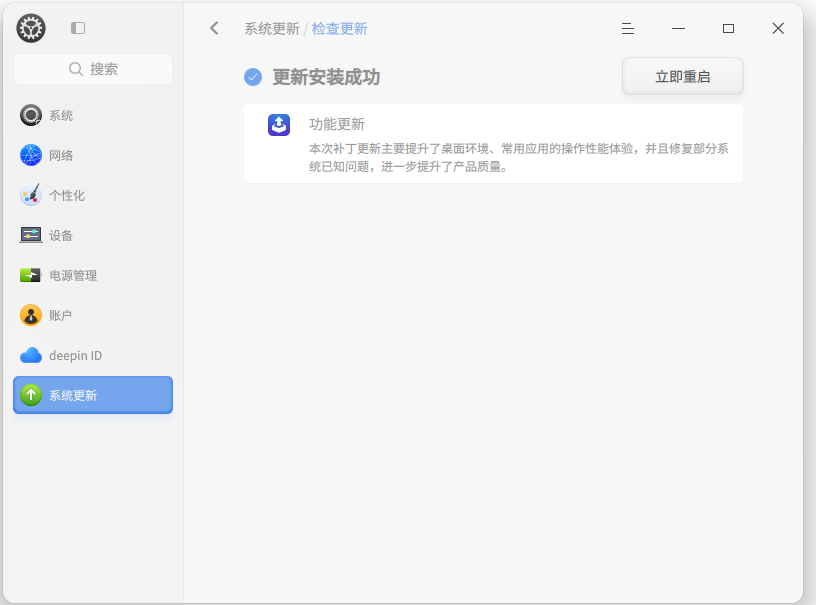Open the 设备 settings category
This screenshot has width=816, height=605.
93,235
